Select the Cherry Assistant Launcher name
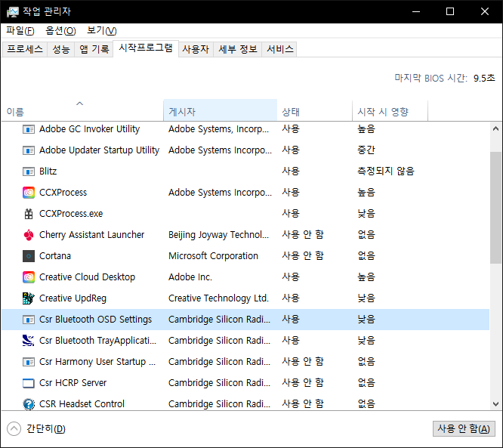 [x=91, y=235]
